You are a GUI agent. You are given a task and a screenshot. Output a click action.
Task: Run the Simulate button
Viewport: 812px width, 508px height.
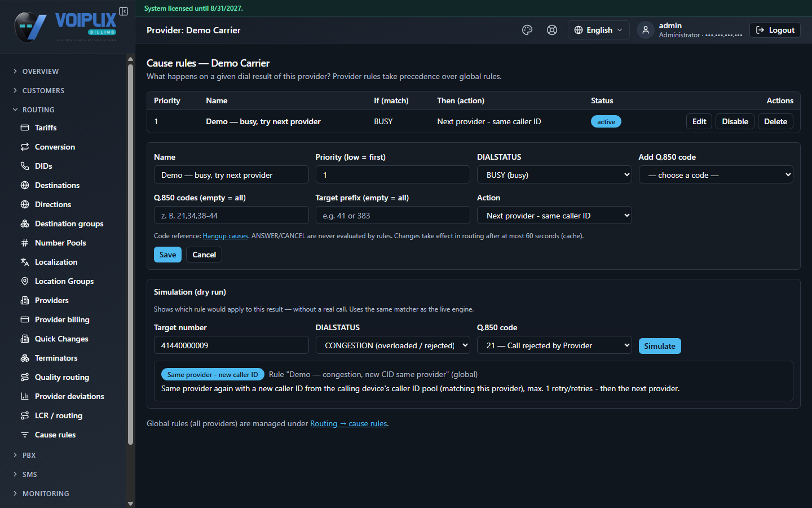coord(660,346)
